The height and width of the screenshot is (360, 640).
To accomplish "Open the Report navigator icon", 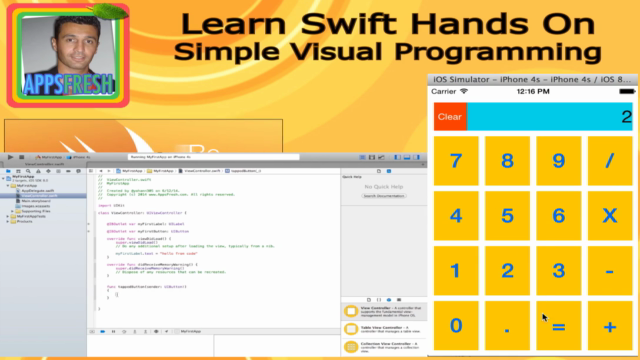I will (78, 171).
